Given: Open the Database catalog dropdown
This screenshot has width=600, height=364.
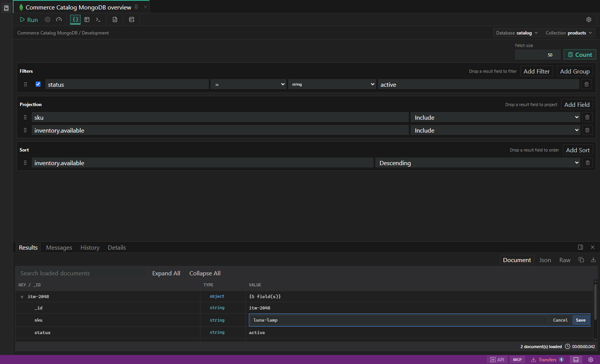Looking at the screenshot, I should [x=517, y=33].
